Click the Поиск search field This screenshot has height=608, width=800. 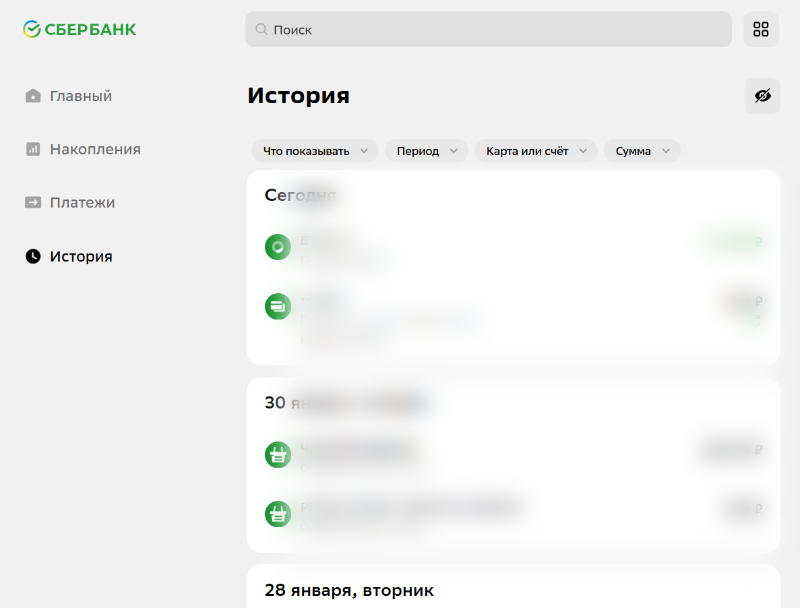(x=488, y=30)
